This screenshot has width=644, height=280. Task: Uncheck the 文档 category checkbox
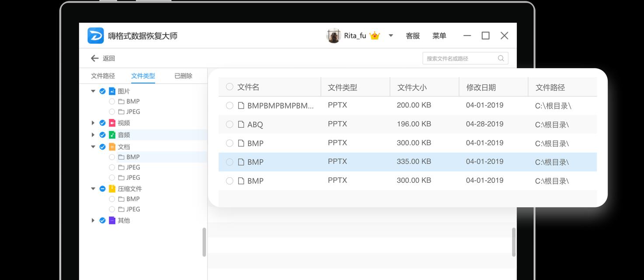tap(102, 147)
